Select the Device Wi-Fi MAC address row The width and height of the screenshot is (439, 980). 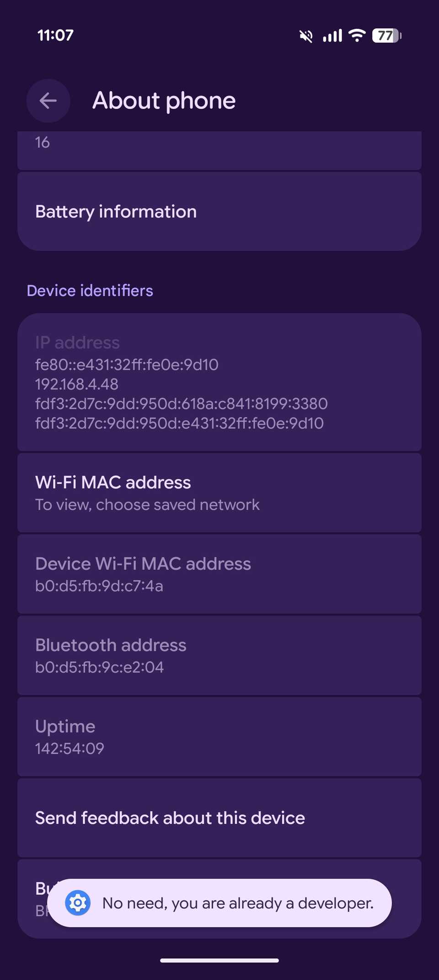[219, 573]
